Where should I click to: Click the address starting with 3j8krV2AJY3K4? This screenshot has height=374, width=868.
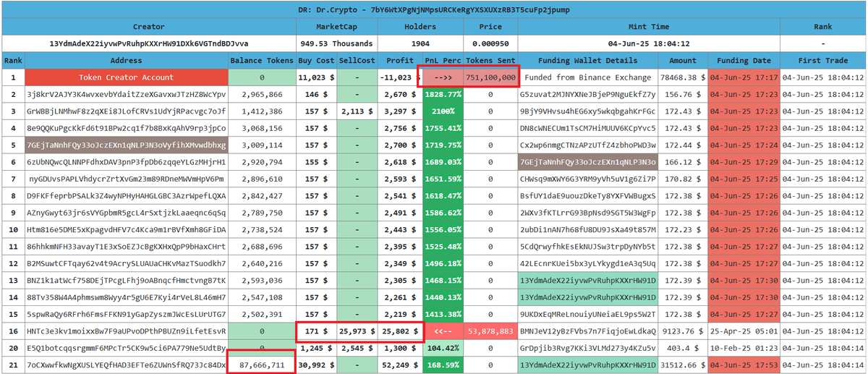(126, 95)
